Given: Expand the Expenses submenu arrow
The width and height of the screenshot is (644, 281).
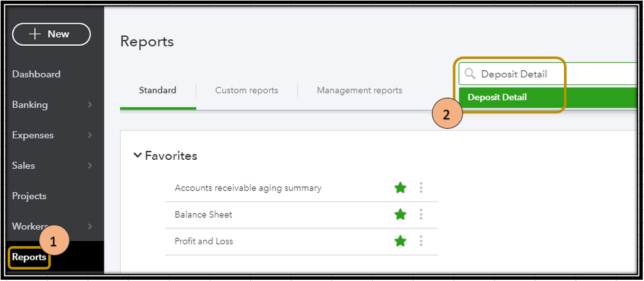Looking at the screenshot, I should 90,135.
